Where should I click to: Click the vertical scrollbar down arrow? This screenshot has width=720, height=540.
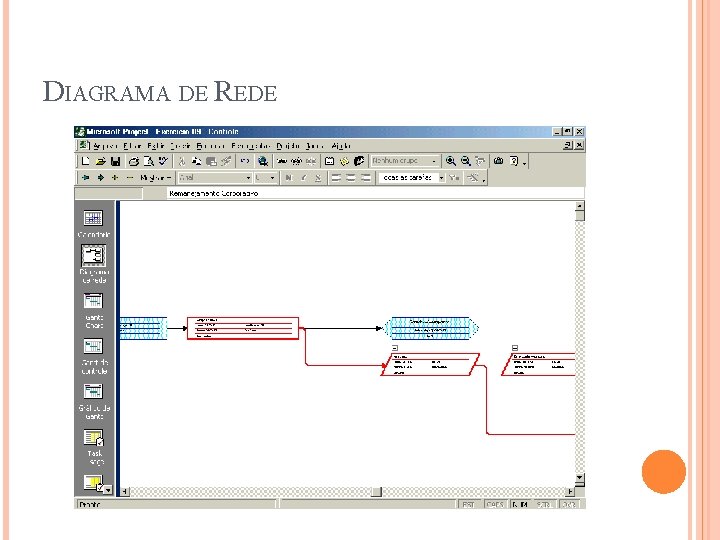click(580, 478)
